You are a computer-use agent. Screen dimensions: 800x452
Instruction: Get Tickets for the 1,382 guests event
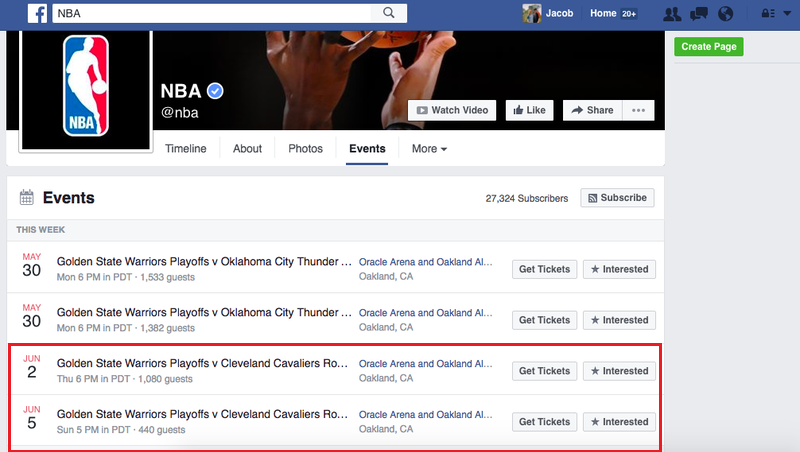tap(544, 320)
